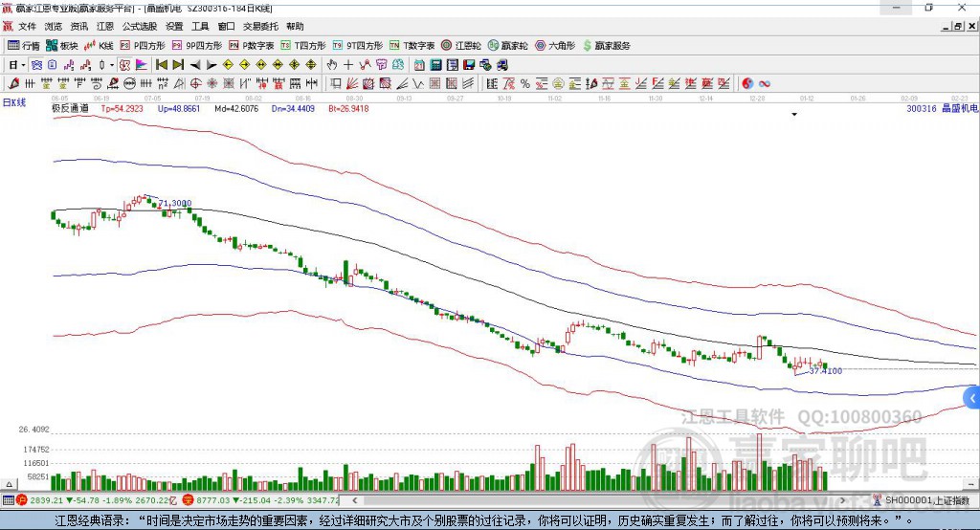Image resolution: width=980 pixels, height=530 pixels.
Task: Expand the candlestick style dropdown arrow
Action: point(112,65)
